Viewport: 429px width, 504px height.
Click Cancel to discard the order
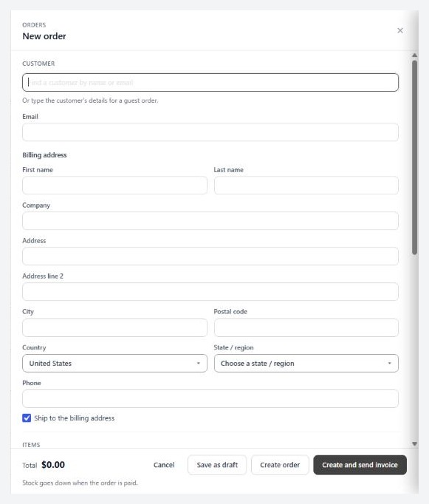point(164,465)
